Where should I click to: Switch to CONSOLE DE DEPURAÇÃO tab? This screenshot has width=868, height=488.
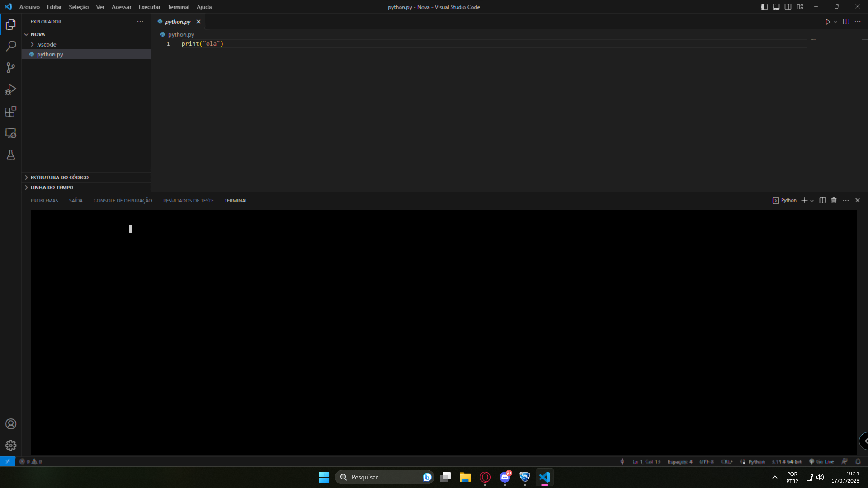(123, 201)
